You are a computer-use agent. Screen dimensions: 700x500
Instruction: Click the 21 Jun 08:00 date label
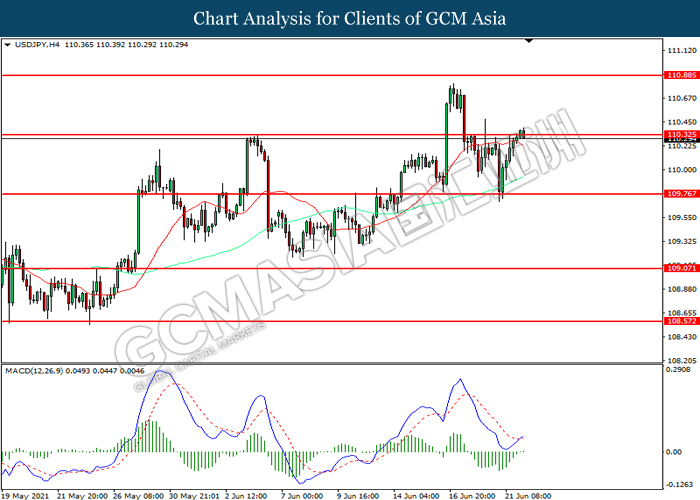pos(528,496)
